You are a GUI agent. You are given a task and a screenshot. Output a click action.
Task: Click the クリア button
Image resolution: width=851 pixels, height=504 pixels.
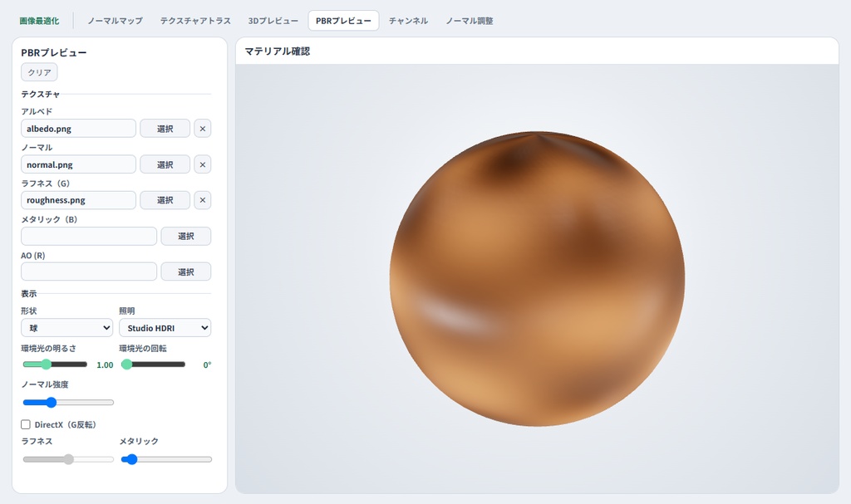pyautogui.click(x=39, y=72)
